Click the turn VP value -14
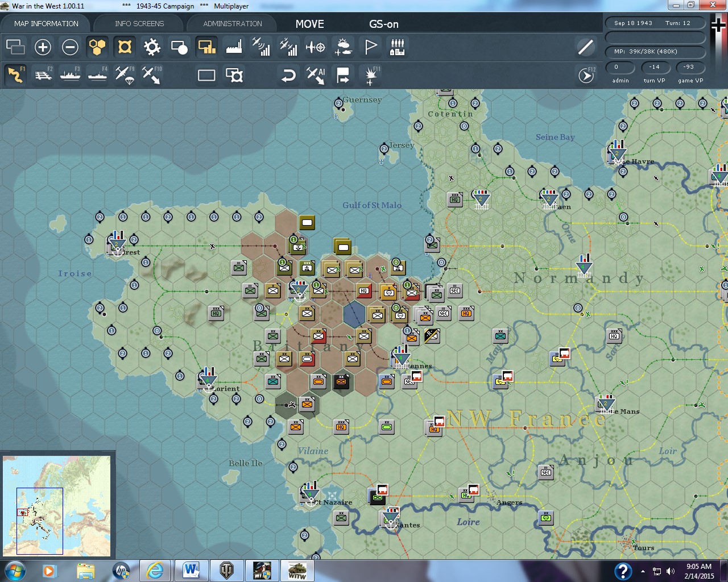The width and height of the screenshot is (728, 582). click(655, 67)
